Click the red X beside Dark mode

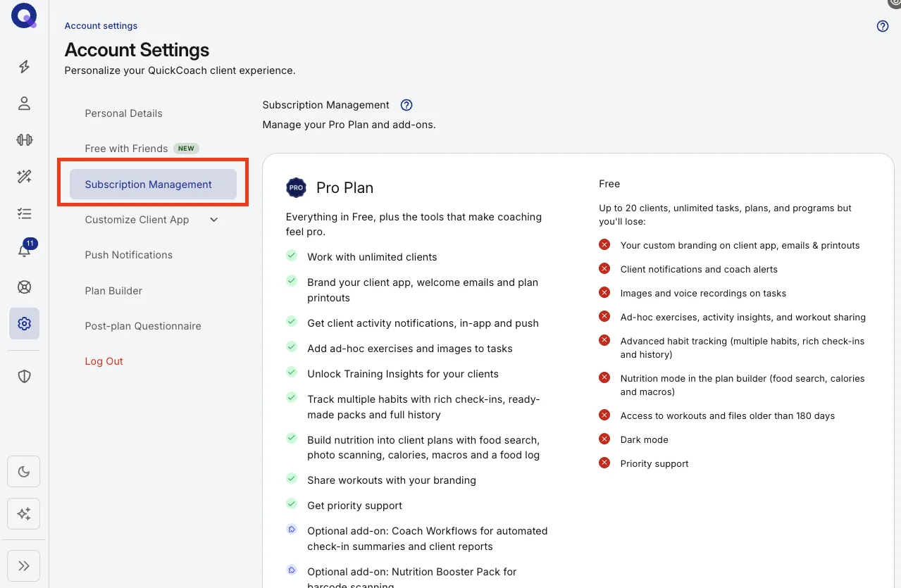click(x=604, y=439)
